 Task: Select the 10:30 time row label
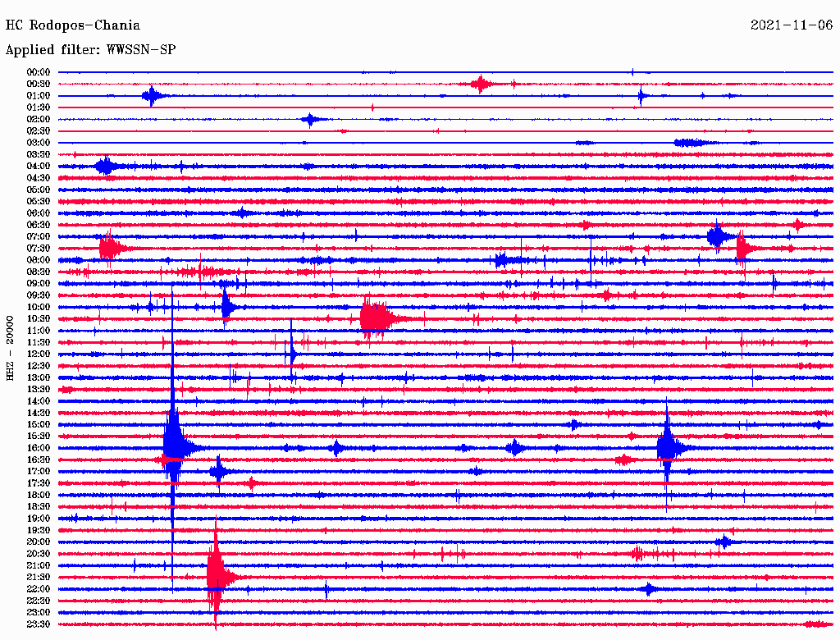point(39,319)
